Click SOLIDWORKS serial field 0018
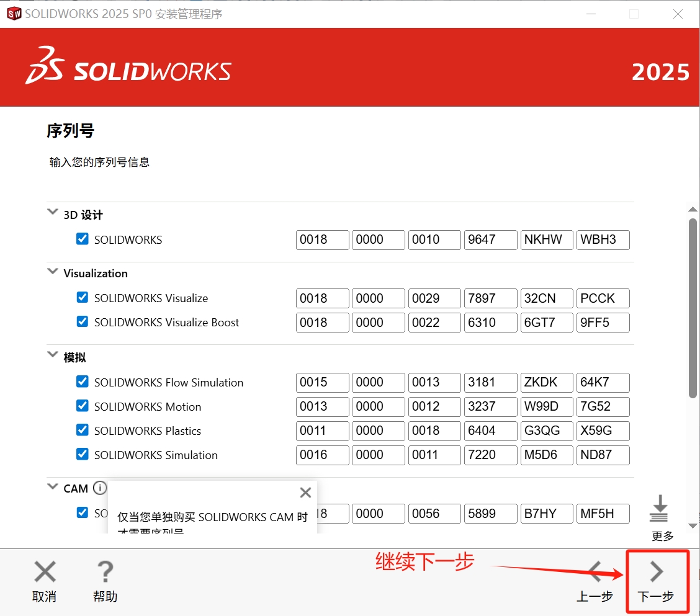This screenshot has width=700, height=616. 322,239
